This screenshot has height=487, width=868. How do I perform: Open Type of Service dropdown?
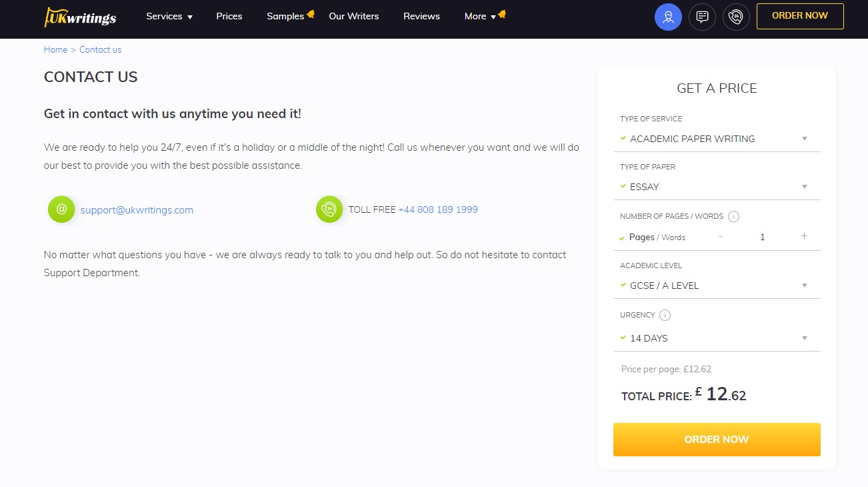pos(717,139)
